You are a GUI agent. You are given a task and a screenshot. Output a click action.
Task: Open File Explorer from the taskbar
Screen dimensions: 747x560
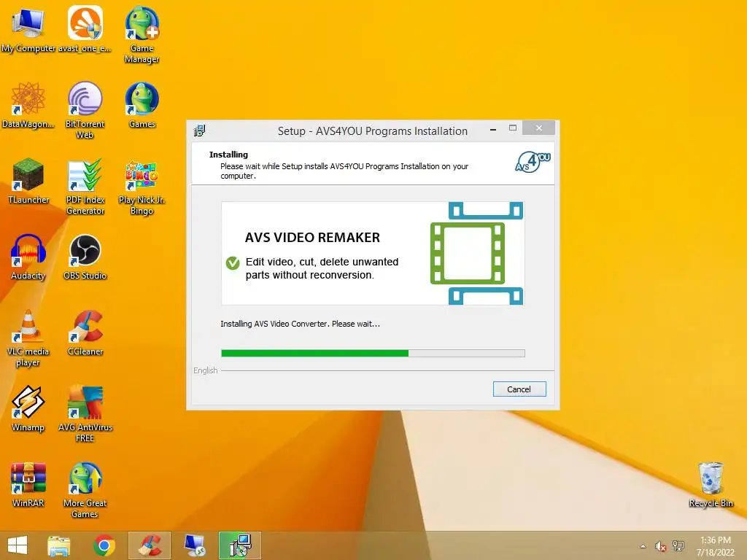coord(59,545)
